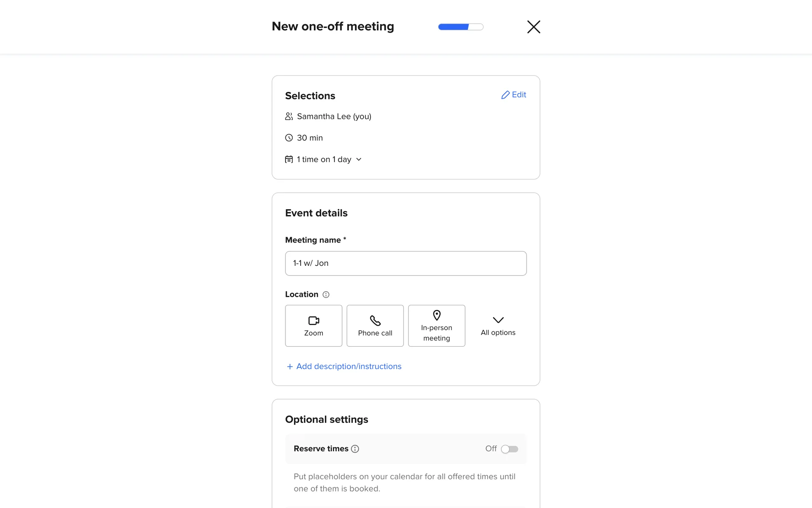Viewport: 812px width, 508px height.
Task: Click the clock icon next to 30 min
Action: click(289, 138)
